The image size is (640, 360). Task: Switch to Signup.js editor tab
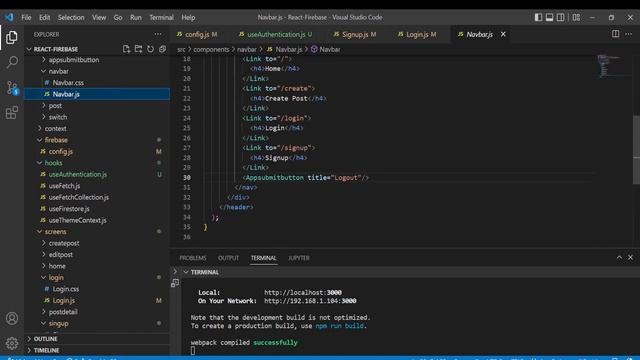coord(355,35)
